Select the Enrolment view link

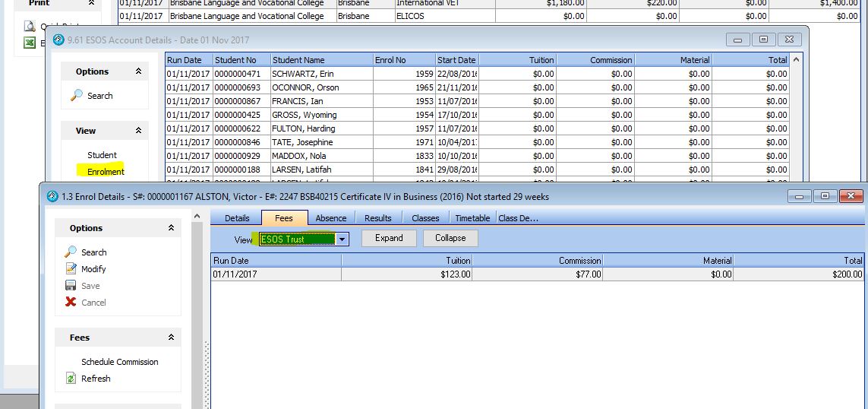(106, 172)
